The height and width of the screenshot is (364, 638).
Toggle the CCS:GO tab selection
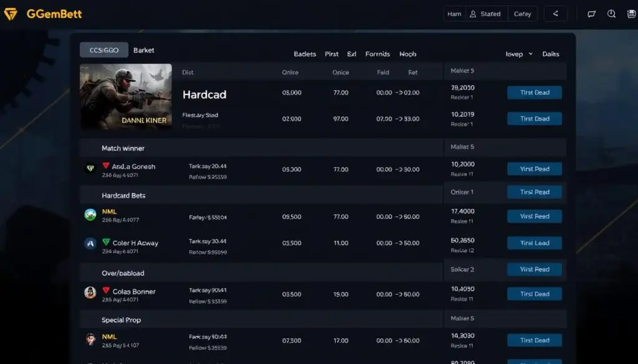(103, 49)
